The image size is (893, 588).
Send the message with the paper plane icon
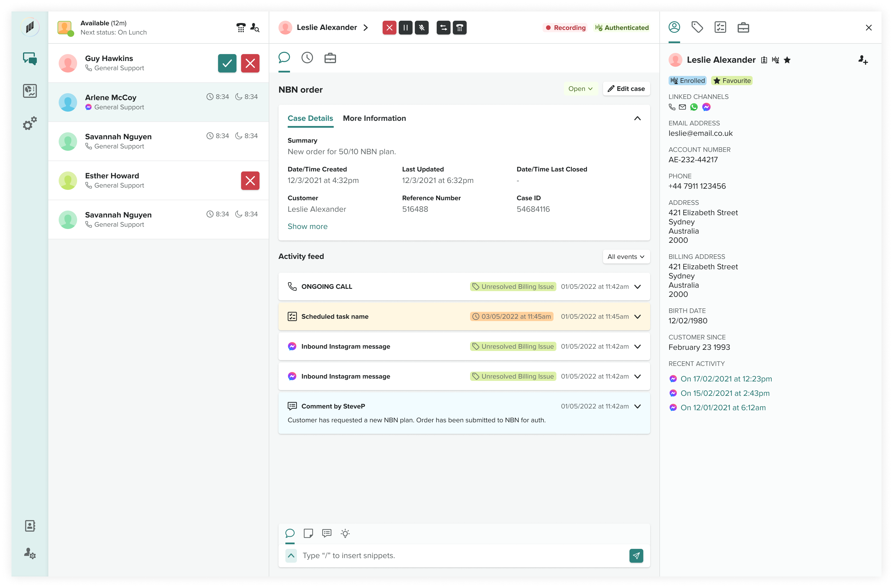pyautogui.click(x=636, y=556)
